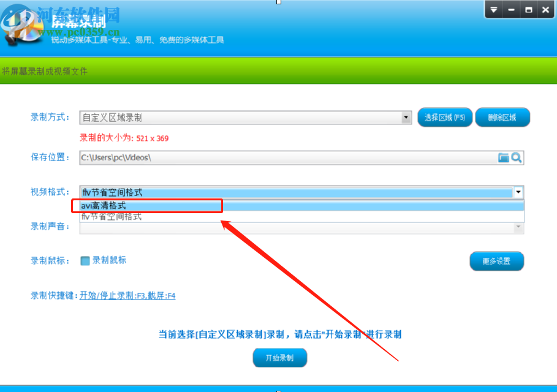
Task: Open the 开始/停止录制 hotkey link
Action: click(x=127, y=295)
